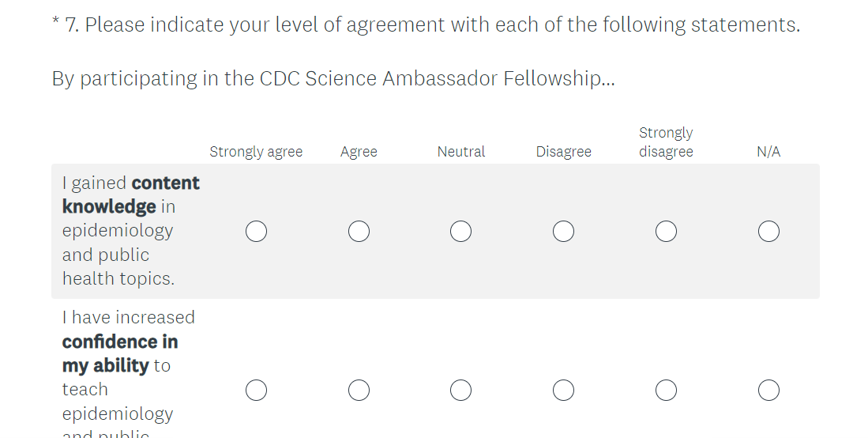Select Disagree for content knowledge statement
The height and width of the screenshot is (438, 868).
pos(563,232)
